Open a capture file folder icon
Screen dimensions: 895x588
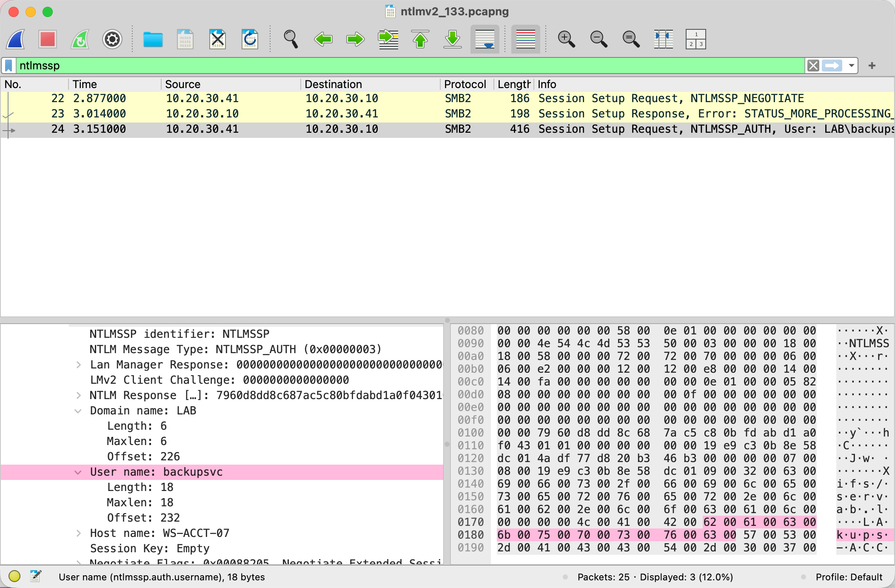coord(153,40)
